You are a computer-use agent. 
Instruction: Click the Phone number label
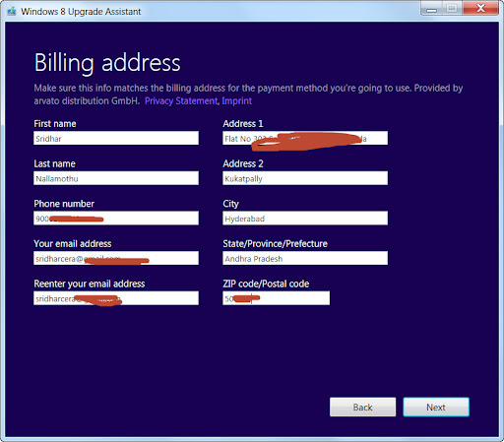click(64, 204)
